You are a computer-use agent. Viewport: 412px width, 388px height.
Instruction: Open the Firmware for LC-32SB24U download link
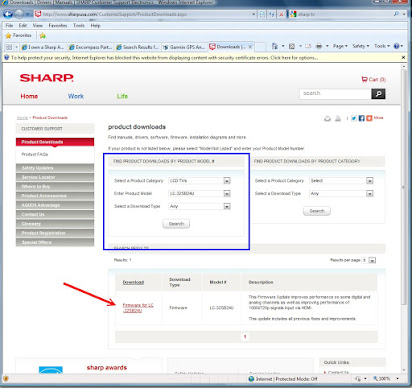138,308
